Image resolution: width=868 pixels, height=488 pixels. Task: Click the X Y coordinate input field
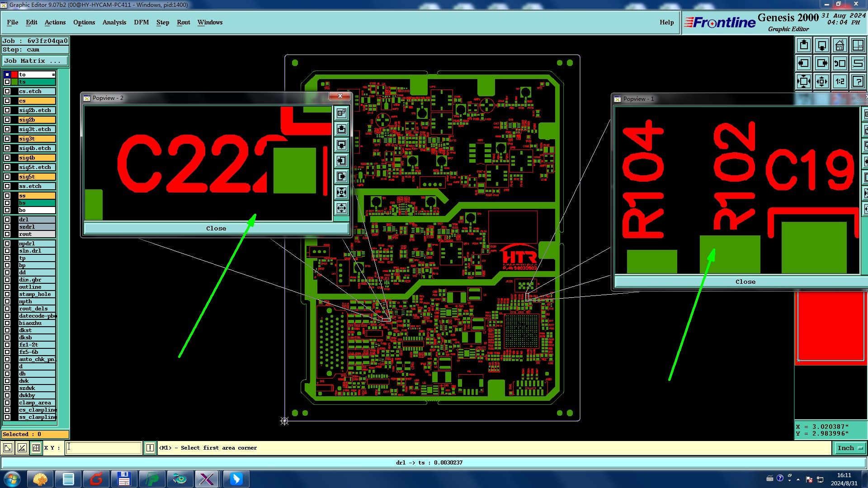pos(104,448)
